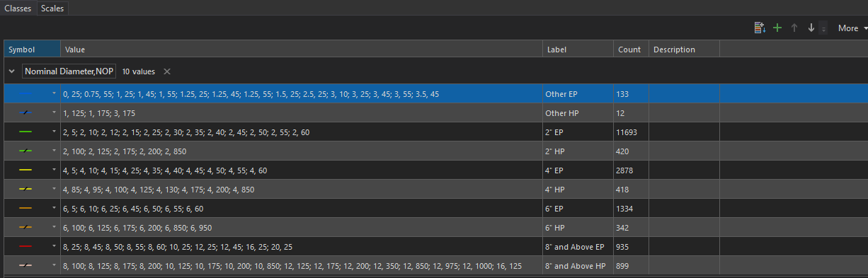The height and width of the screenshot is (278, 868).
Task: Click the 8" and Above EP red symbol
Action: [x=26, y=246]
